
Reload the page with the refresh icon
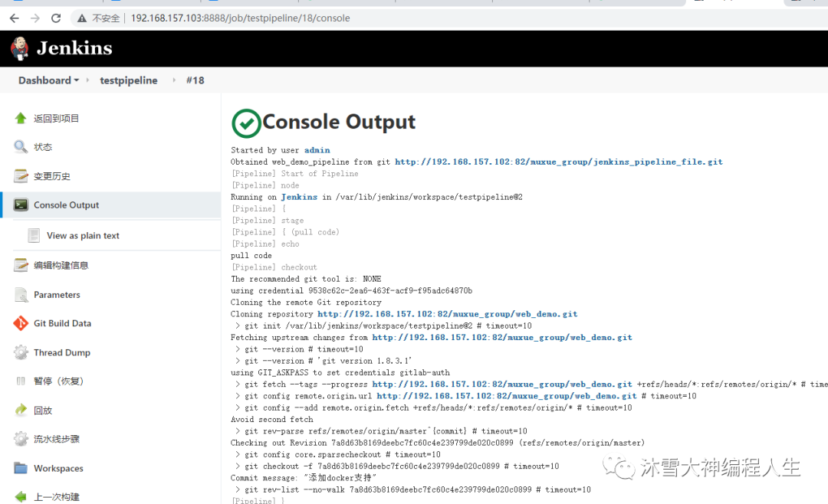click(56, 18)
